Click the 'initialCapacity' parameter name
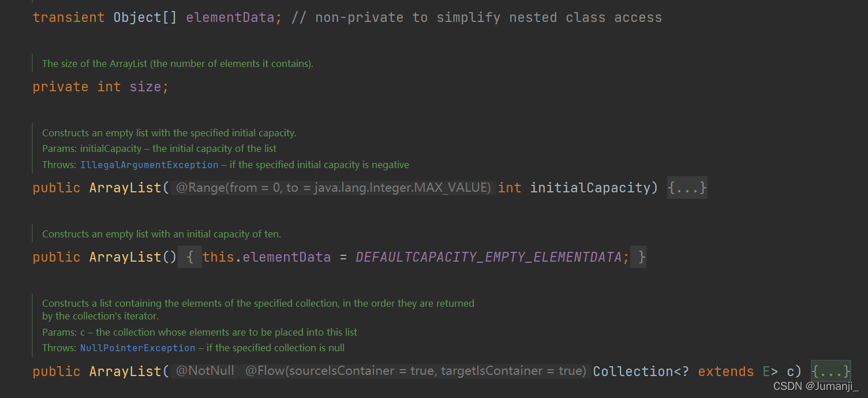The width and height of the screenshot is (868, 398). (x=590, y=188)
